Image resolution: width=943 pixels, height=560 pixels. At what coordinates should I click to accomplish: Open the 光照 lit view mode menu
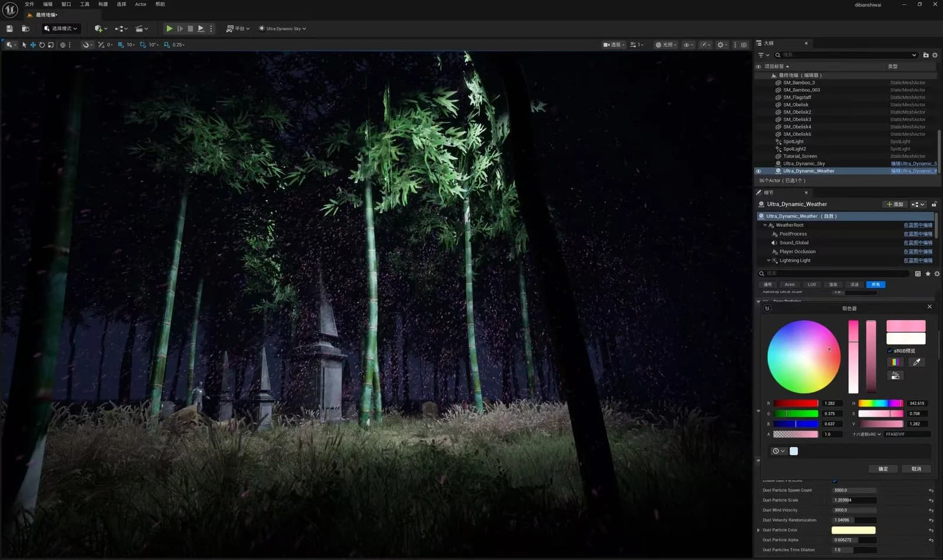(x=666, y=45)
